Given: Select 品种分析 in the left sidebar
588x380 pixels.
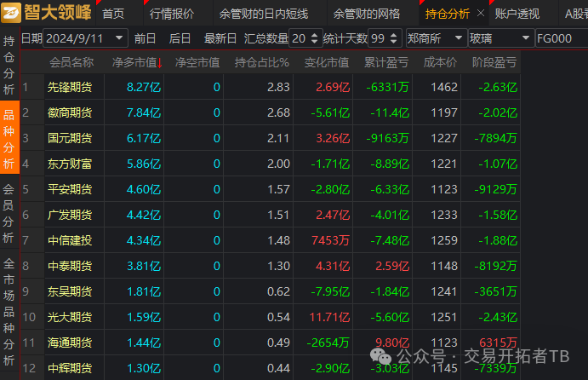Looking at the screenshot, I should pyautogui.click(x=9, y=137).
